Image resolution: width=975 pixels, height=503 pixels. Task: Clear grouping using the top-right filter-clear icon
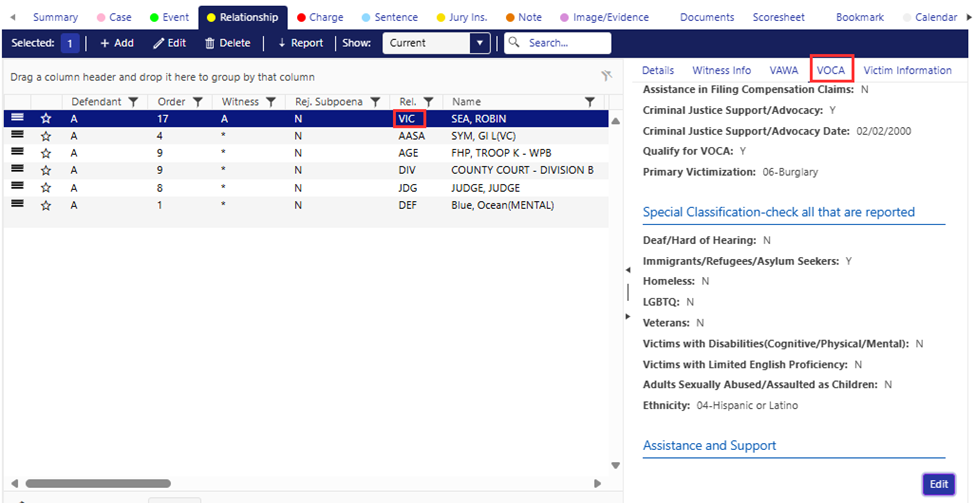pos(606,76)
